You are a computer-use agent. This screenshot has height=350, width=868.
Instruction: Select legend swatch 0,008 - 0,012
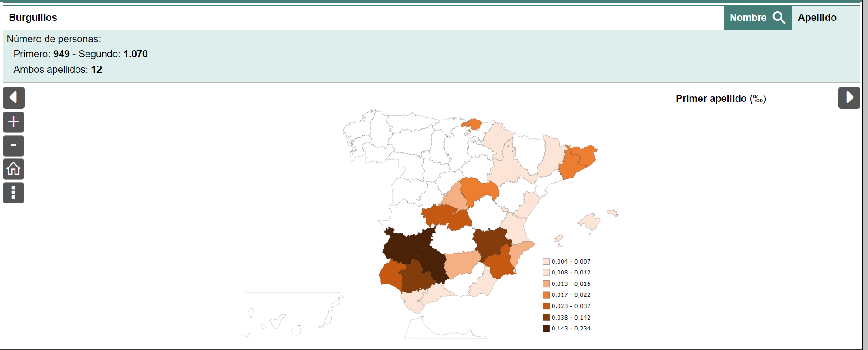click(x=546, y=273)
